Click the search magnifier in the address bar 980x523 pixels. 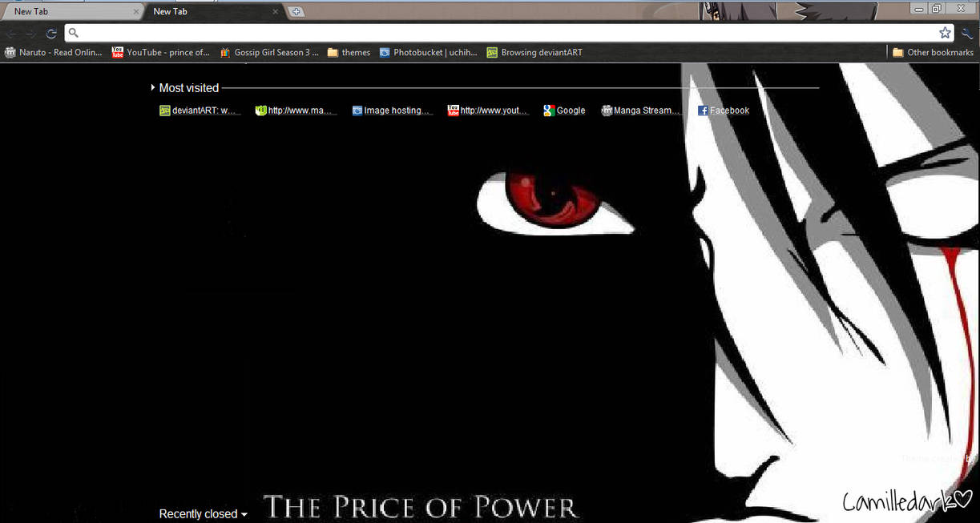(73, 33)
